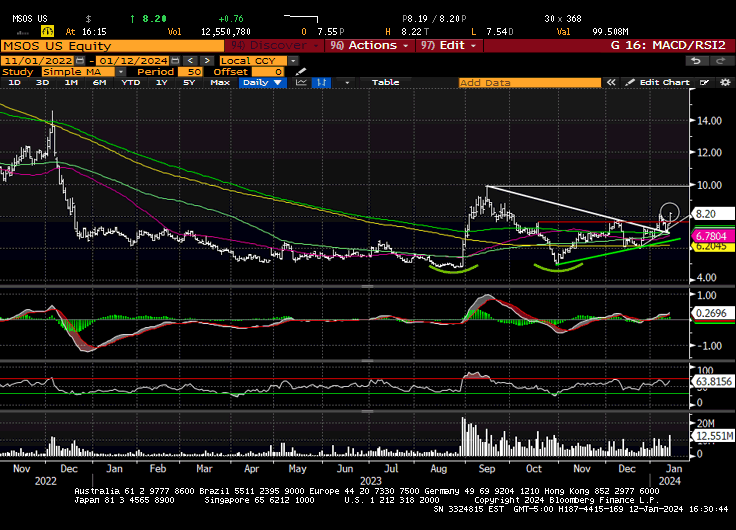Click the Edit Chart pencil button
This screenshot has height=530, width=736.
658,83
